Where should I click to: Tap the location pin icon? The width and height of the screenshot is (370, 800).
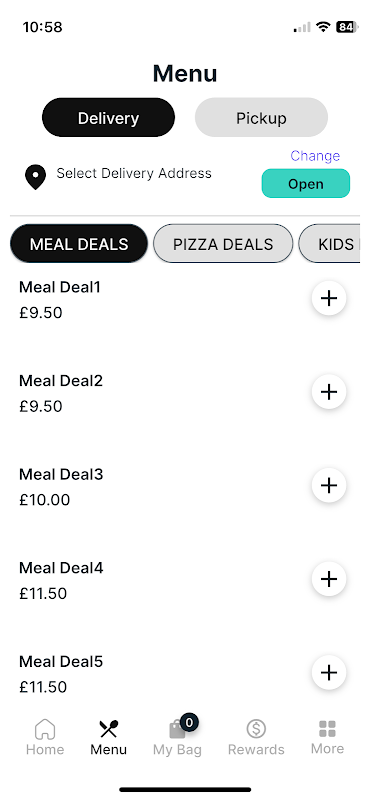click(35, 177)
